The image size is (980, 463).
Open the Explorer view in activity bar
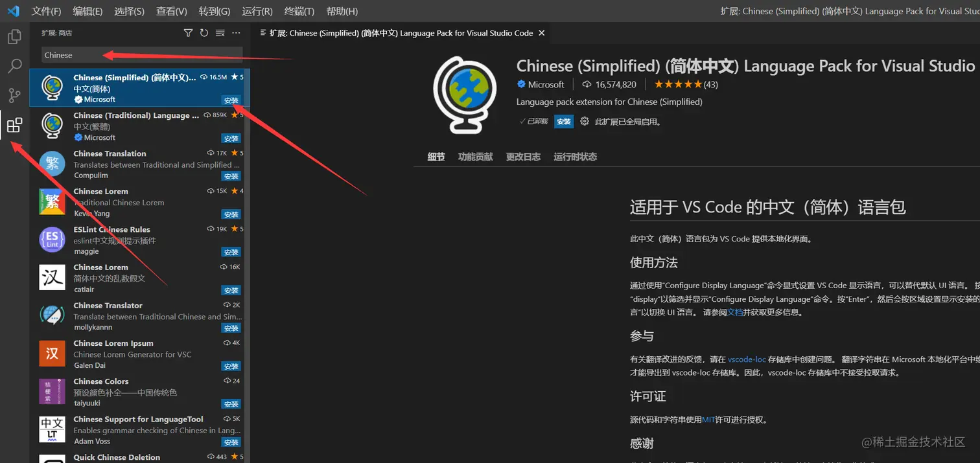tap(14, 36)
